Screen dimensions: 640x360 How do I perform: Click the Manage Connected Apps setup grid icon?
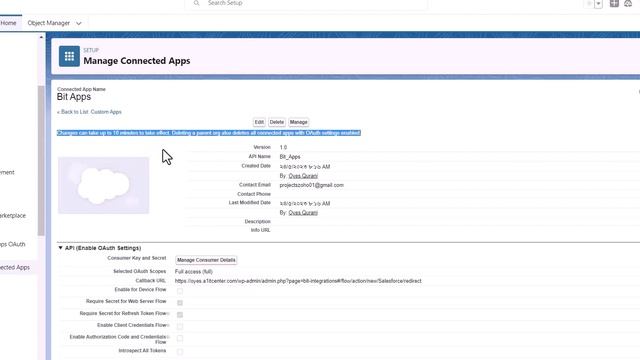(69, 56)
